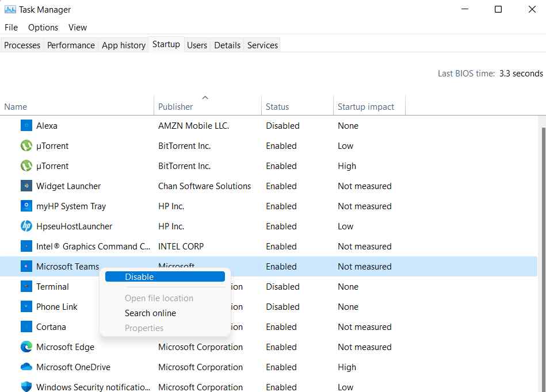The height and width of the screenshot is (392, 546).
Task: Click Chan Software Solutions publisher cell
Action: click(x=204, y=186)
